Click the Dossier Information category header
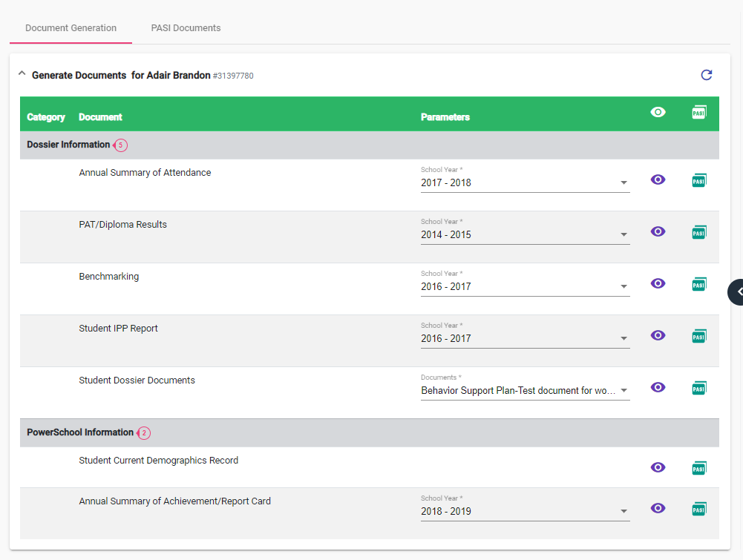Screen dimensions: 743x560 tap(68, 145)
